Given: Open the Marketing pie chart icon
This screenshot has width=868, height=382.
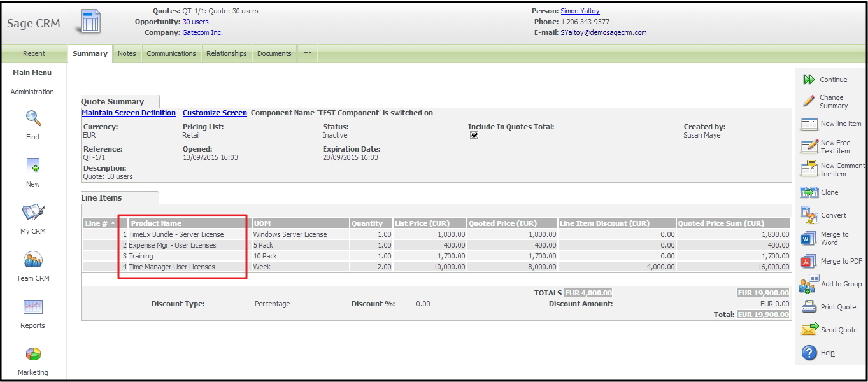Looking at the screenshot, I should (x=33, y=355).
